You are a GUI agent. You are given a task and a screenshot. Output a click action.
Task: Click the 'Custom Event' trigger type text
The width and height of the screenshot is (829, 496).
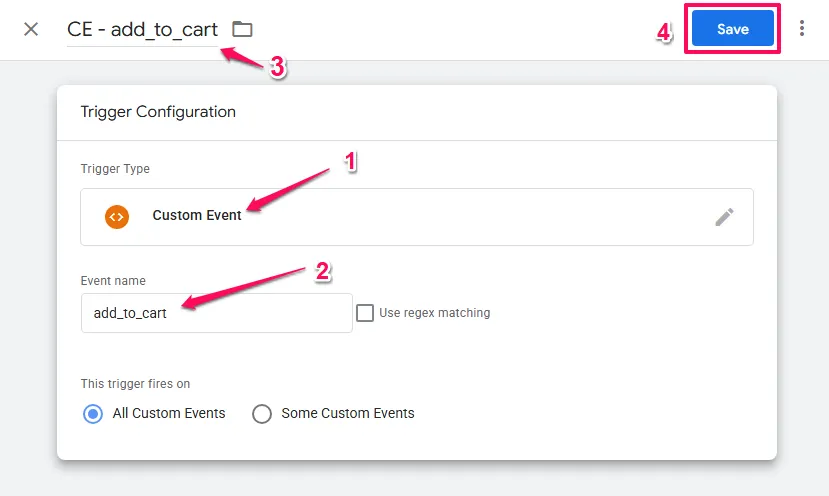pyautogui.click(x=197, y=216)
